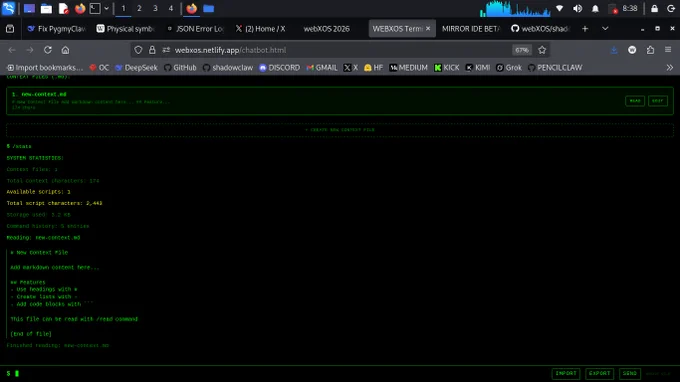Click the READ button for new-context.md

tap(634, 101)
